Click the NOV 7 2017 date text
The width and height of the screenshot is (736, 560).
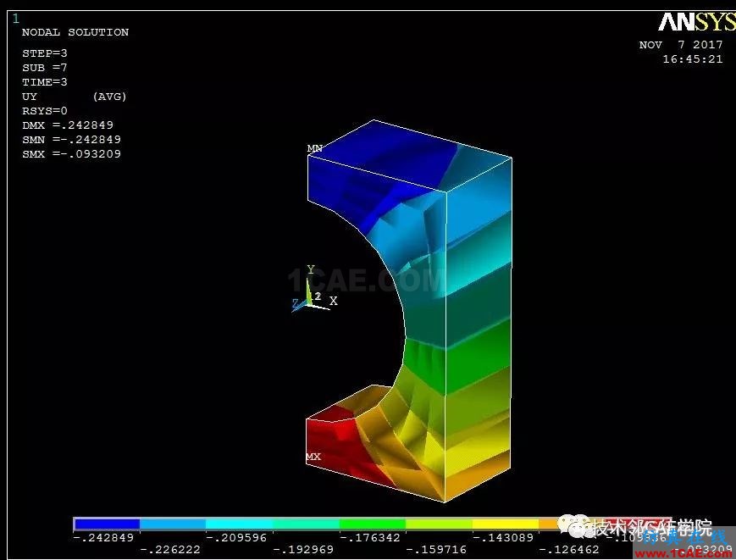681,45
